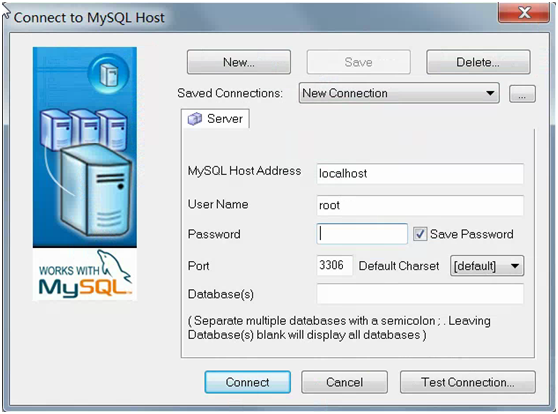The height and width of the screenshot is (414, 558).
Task: Click Test Connection... button
Action: click(x=468, y=382)
